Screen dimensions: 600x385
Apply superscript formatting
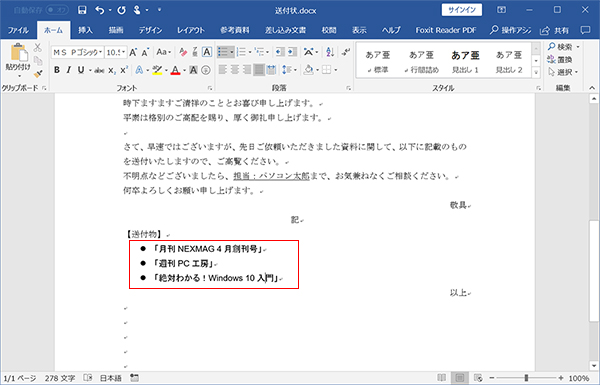click(x=124, y=70)
